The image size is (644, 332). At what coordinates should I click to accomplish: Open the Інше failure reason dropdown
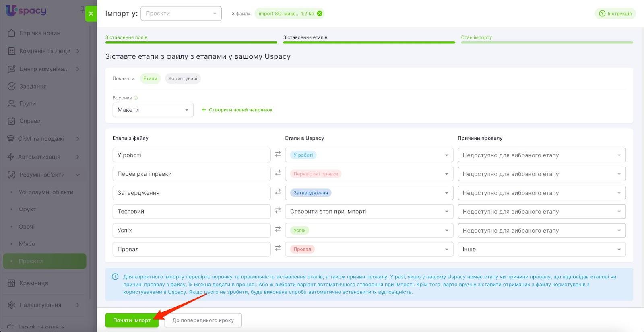tap(542, 249)
